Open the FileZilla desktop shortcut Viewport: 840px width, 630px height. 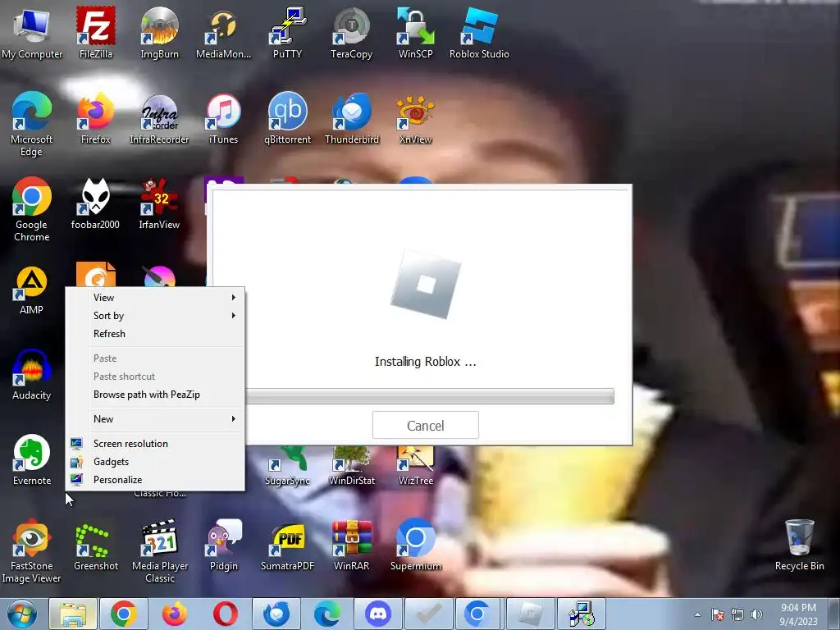(95, 32)
